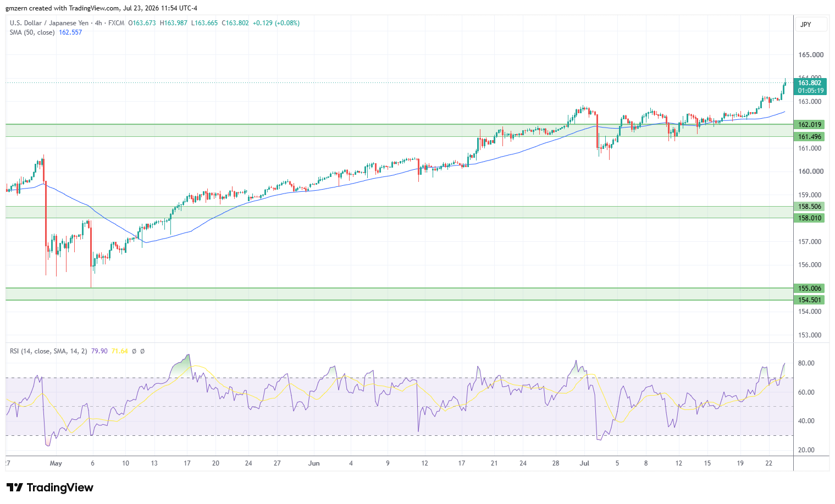
Task: Click the TradingView logo at bottom
Action: tap(50, 488)
